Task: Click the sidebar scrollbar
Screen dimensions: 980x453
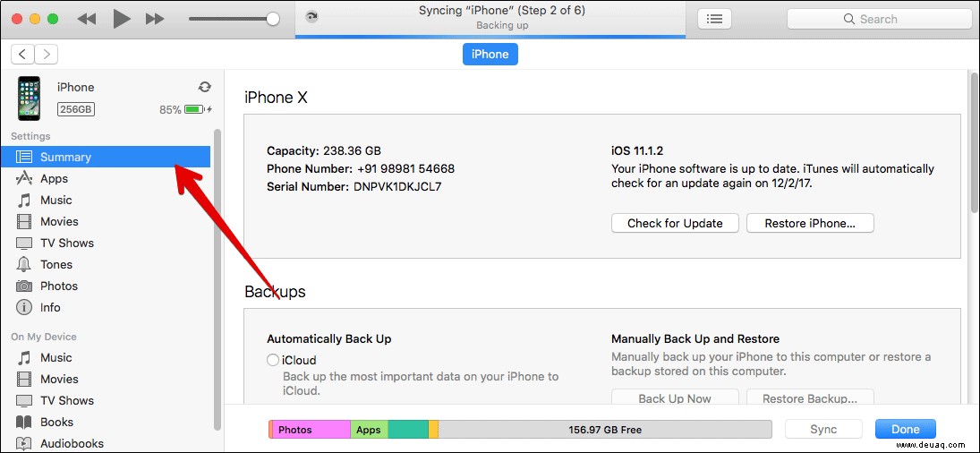Action: coord(217,280)
